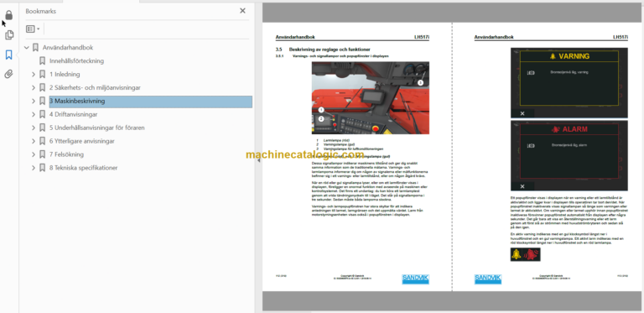Expand the 1 Inledning bookmark

[x=34, y=75]
